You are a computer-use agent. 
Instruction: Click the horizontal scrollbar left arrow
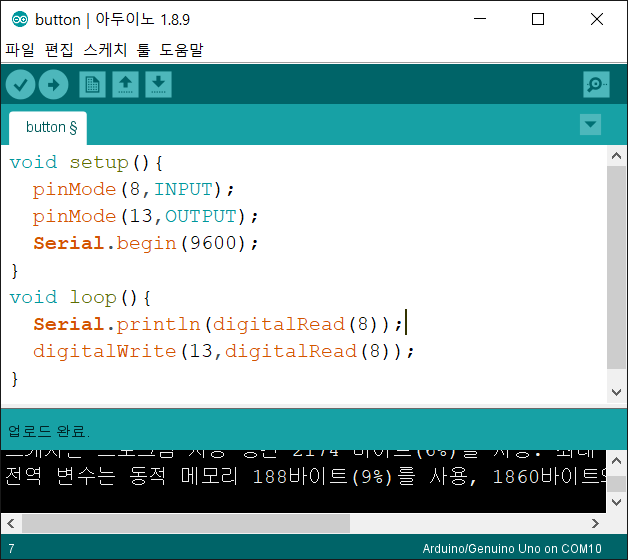(x=11, y=523)
